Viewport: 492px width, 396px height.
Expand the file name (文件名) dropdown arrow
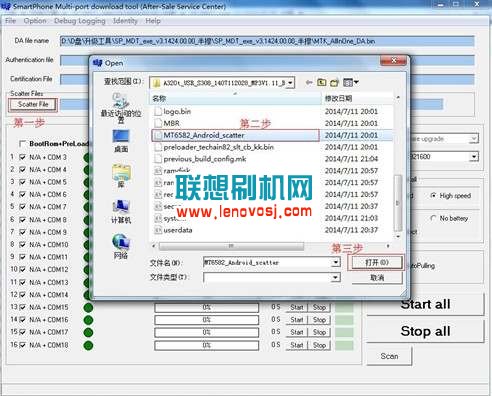pos(336,263)
